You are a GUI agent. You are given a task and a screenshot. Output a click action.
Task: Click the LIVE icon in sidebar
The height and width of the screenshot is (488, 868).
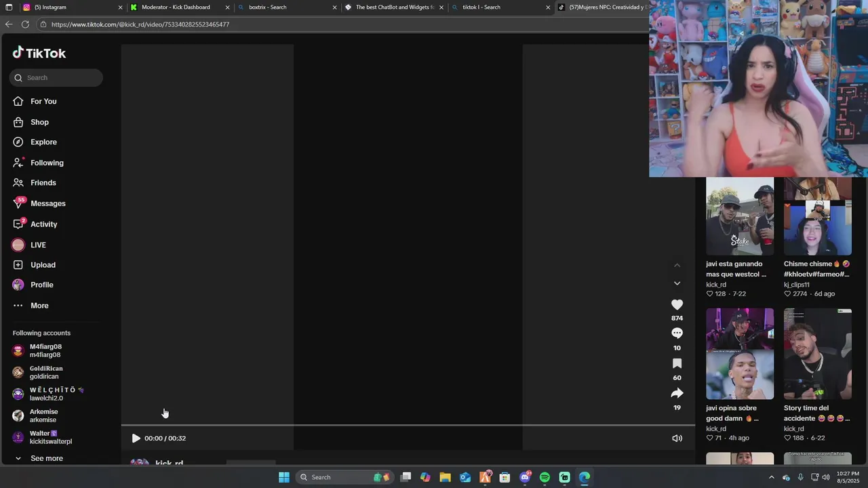tap(18, 245)
